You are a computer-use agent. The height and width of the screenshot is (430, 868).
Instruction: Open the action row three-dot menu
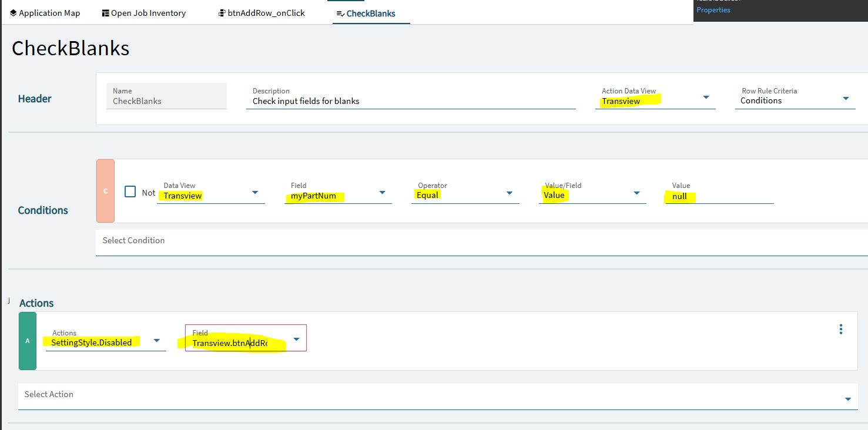coord(841,329)
